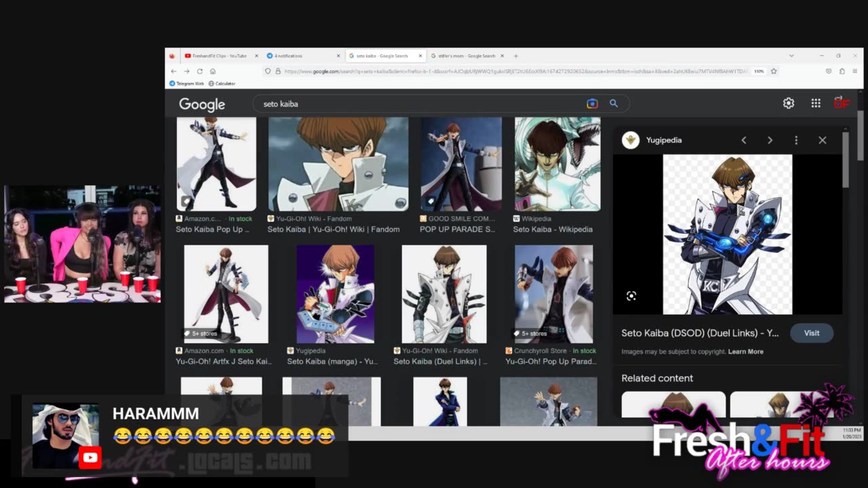This screenshot has width=868, height=488.
Task: Open more options in image preview panel
Action: pos(796,140)
